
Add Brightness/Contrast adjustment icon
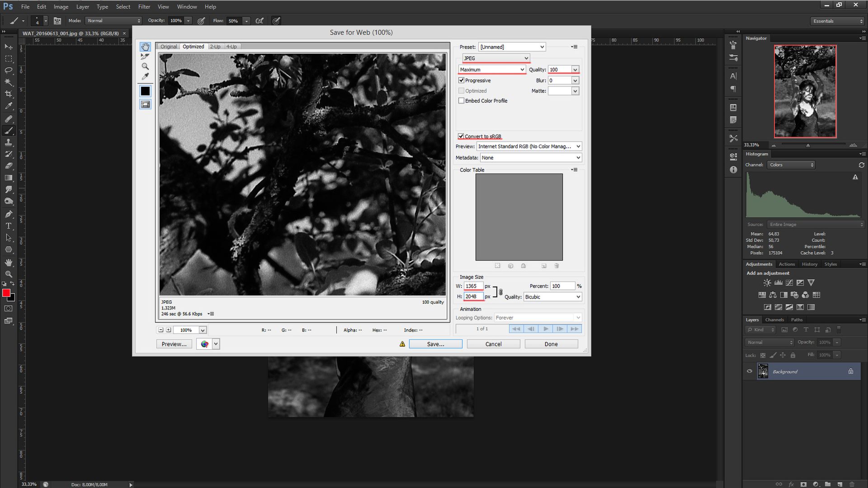(x=767, y=283)
